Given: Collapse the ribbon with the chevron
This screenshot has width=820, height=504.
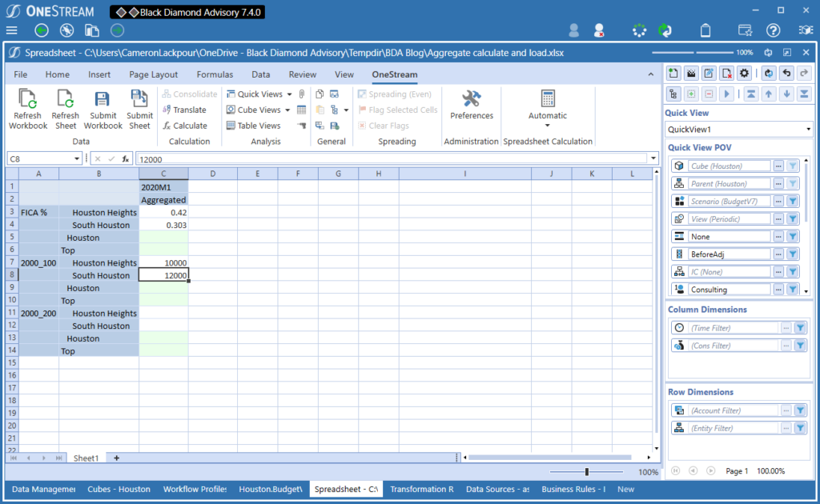Looking at the screenshot, I should (x=650, y=74).
